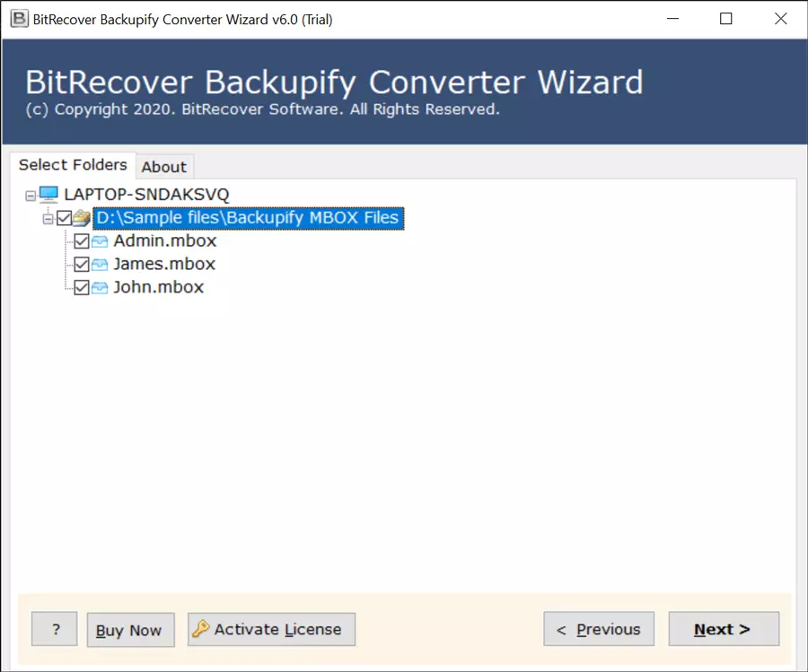The image size is (808, 672).
Task: Select the John.mbox file entry
Action: click(159, 287)
